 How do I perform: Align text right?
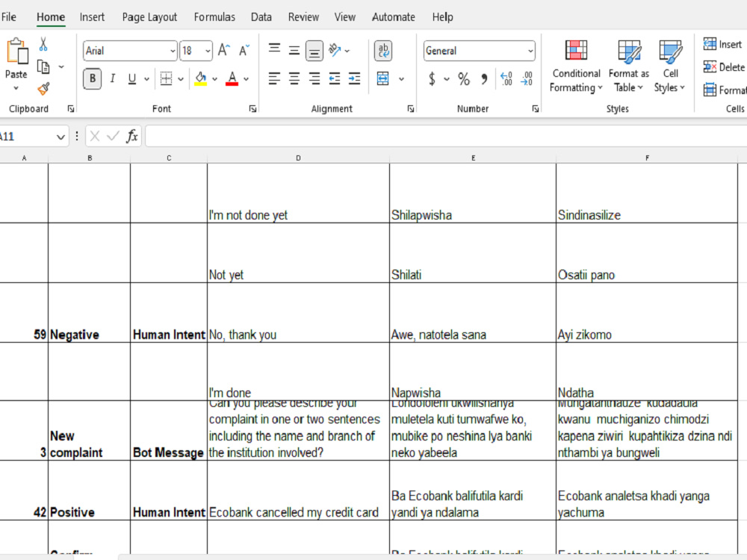(314, 78)
